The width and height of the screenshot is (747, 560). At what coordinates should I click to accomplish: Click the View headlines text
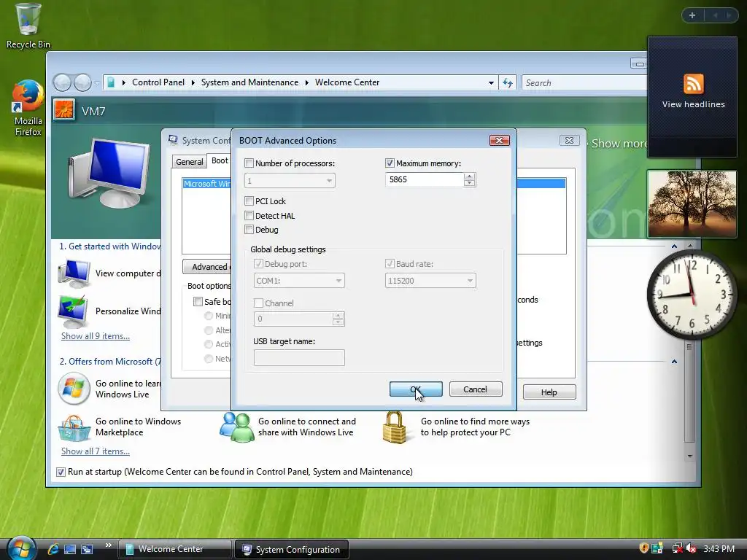tap(693, 104)
